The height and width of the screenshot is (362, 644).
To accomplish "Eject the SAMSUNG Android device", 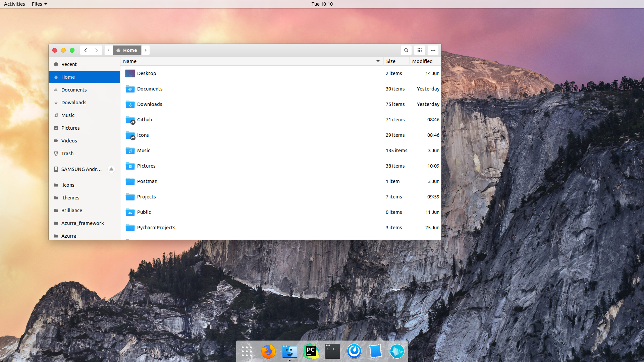I will pos(111,169).
